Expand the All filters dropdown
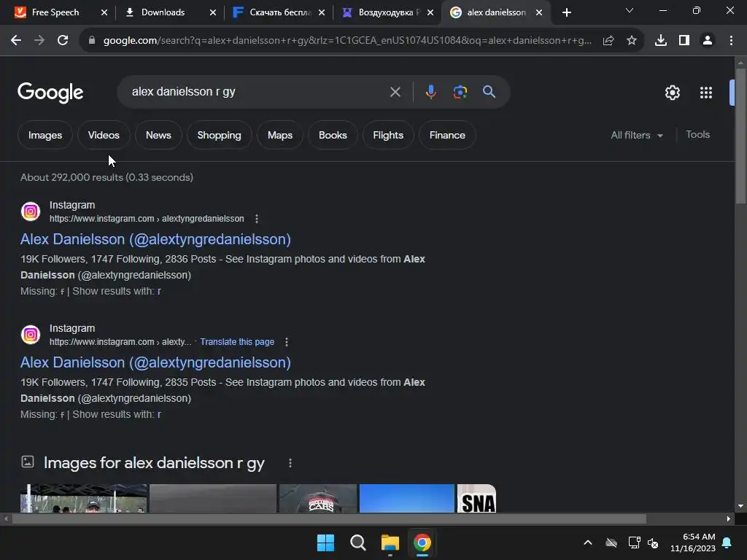 pyautogui.click(x=636, y=135)
